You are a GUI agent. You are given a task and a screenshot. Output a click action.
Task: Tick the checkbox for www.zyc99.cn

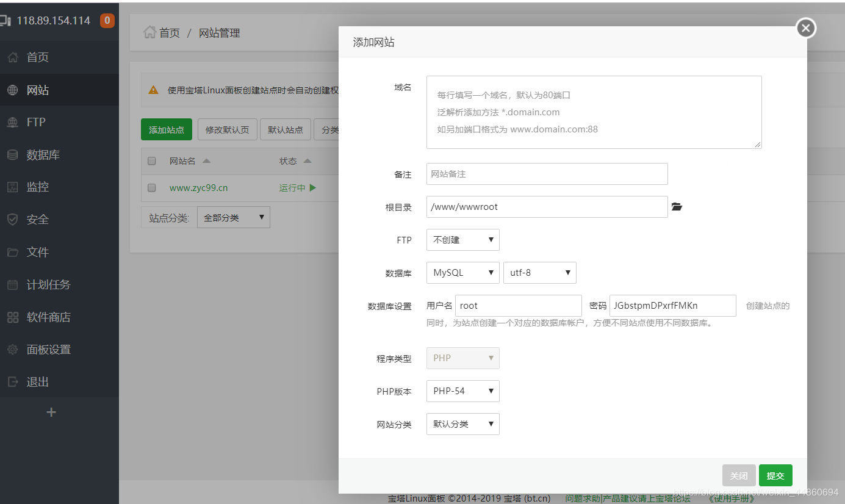[x=152, y=188]
